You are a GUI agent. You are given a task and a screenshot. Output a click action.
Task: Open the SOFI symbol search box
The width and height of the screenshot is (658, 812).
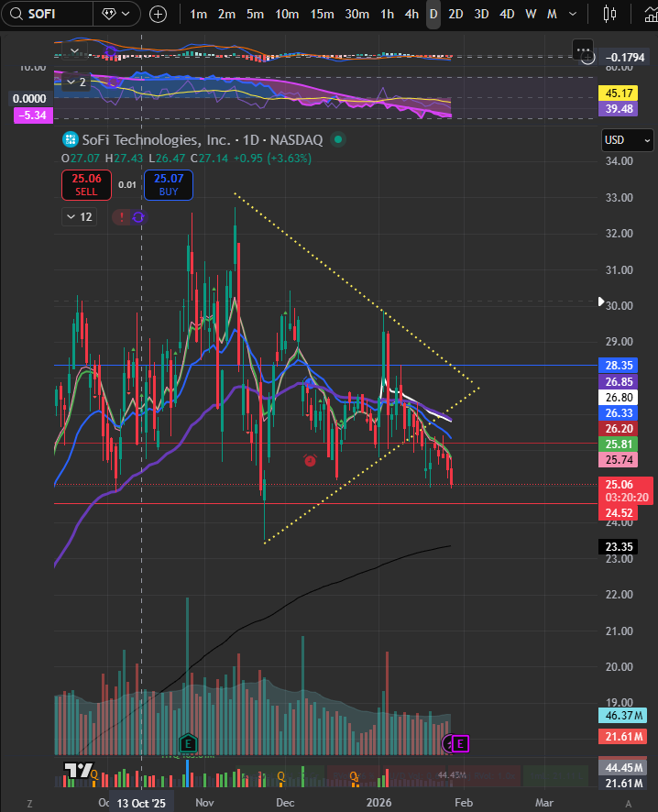(47, 14)
